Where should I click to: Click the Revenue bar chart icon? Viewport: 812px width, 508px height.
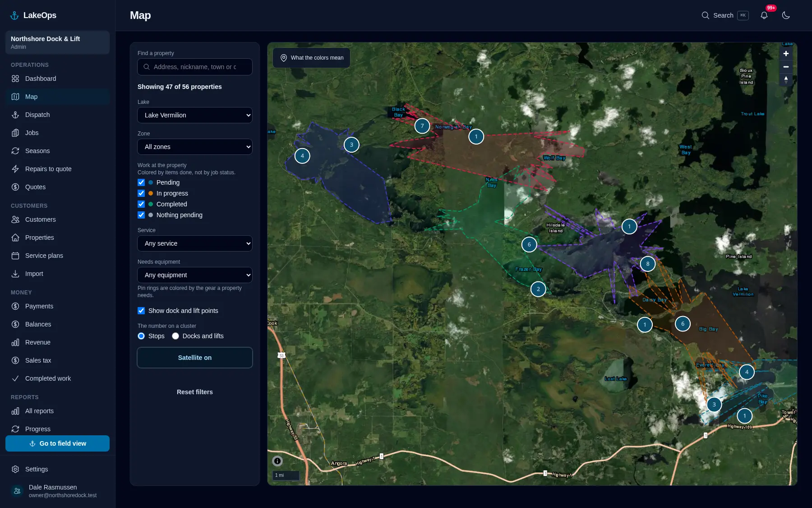15,342
